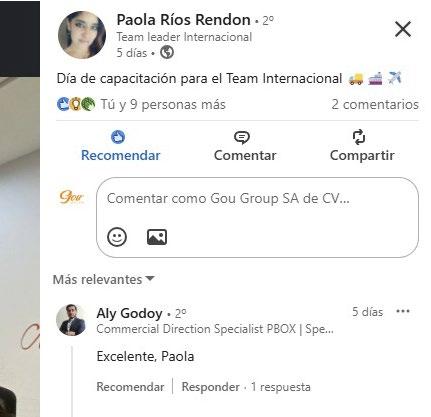The height and width of the screenshot is (417, 431).
Task: Expand the 1 respuesta replies
Action: point(281,387)
